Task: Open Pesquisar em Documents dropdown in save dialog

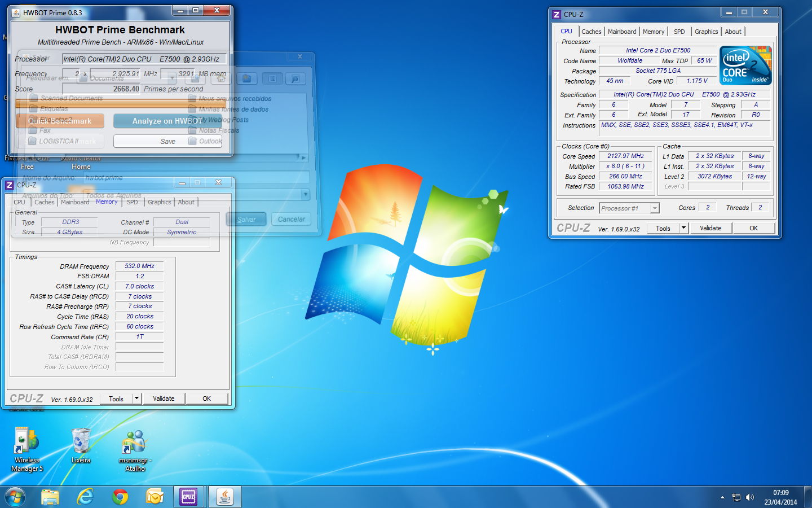Action: tap(171, 78)
